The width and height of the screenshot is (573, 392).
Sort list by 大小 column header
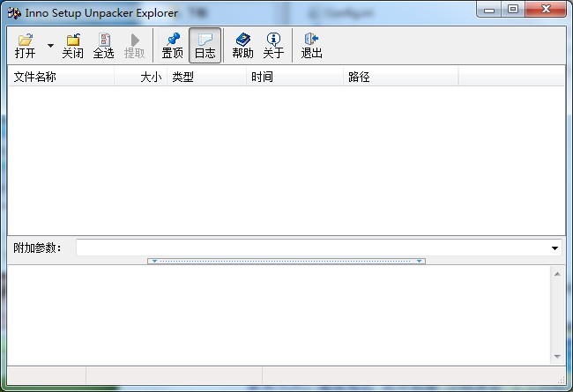pos(140,77)
